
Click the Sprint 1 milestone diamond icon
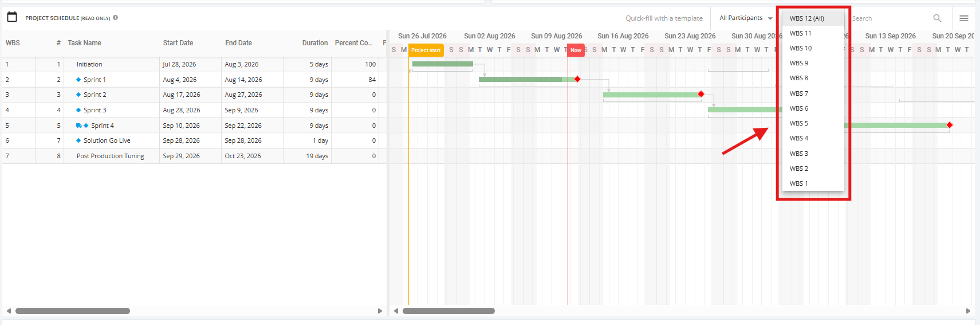click(x=78, y=80)
